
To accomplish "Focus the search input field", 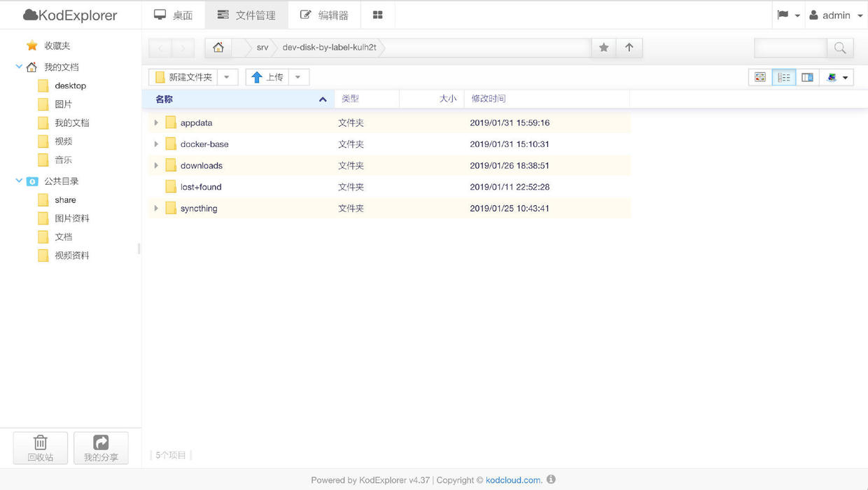I will pos(790,48).
